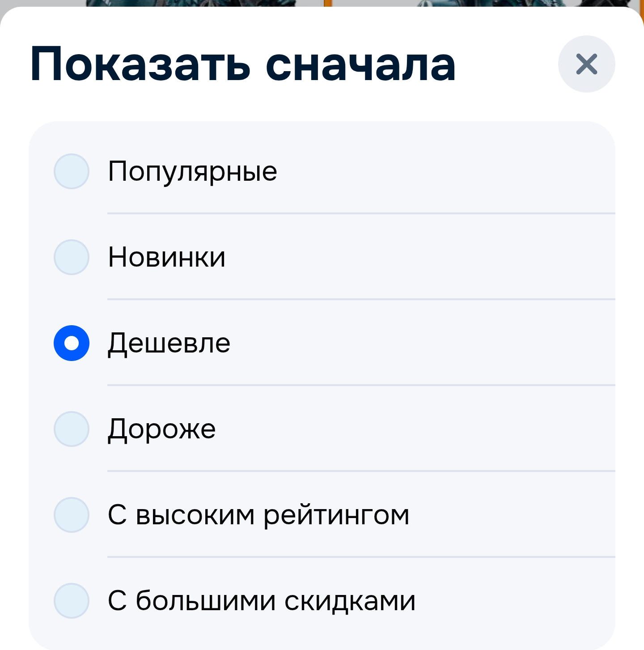Enable the С высоким рейтингом radio button
The width and height of the screenshot is (644, 650).
click(x=72, y=515)
